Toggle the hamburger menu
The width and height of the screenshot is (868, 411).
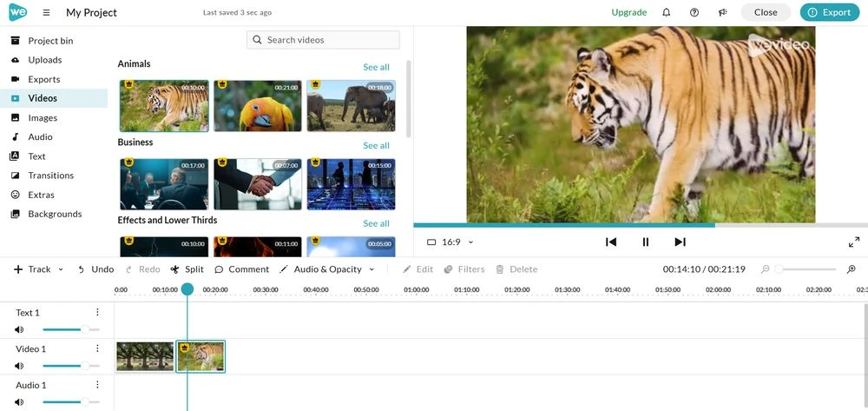(x=46, y=13)
